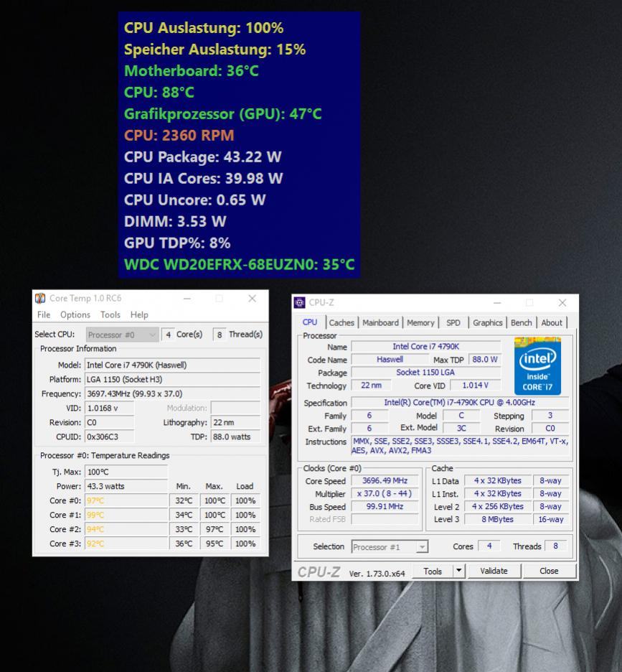Click Core #1 temperature '99°C'
This screenshot has height=672, width=622.
(126, 515)
